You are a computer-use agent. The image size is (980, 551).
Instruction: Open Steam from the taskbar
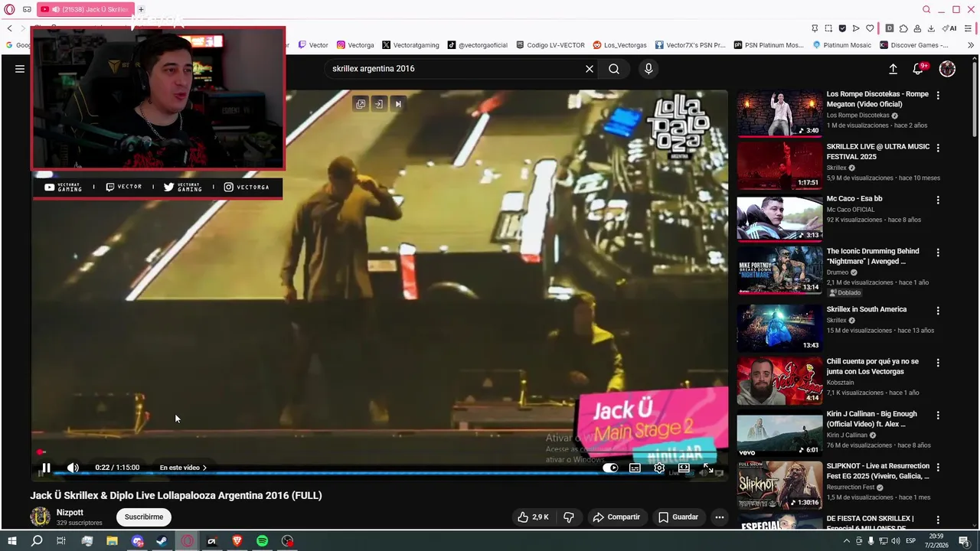[162, 541]
